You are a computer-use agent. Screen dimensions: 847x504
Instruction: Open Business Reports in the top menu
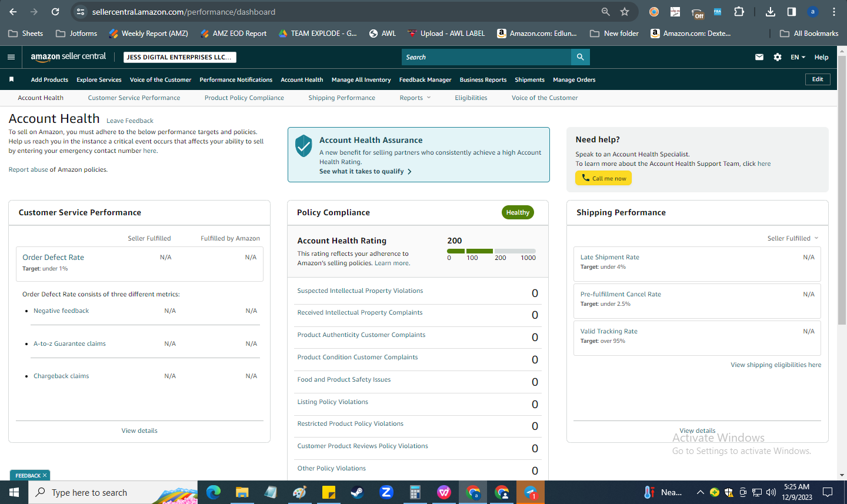click(x=483, y=79)
